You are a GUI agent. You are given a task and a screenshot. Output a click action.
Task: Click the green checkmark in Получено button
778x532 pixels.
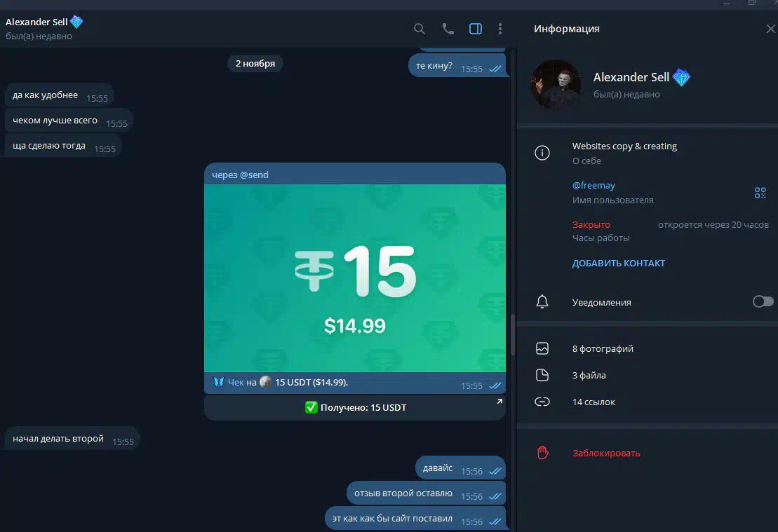pyautogui.click(x=311, y=407)
